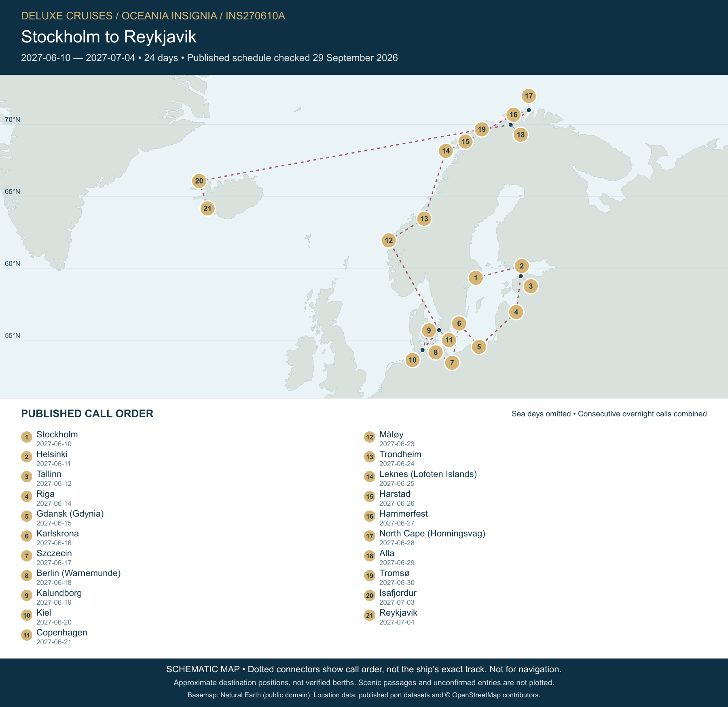The width and height of the screenshot is (728, 707).
Task: Select map marker 1 at Stockholm
Action: click(476, 278)
